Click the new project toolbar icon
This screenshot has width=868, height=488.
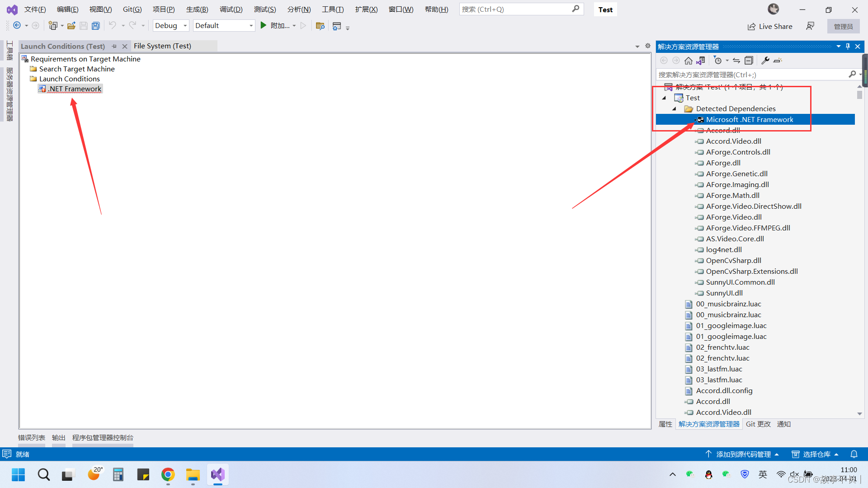click(x=53, y=26)
